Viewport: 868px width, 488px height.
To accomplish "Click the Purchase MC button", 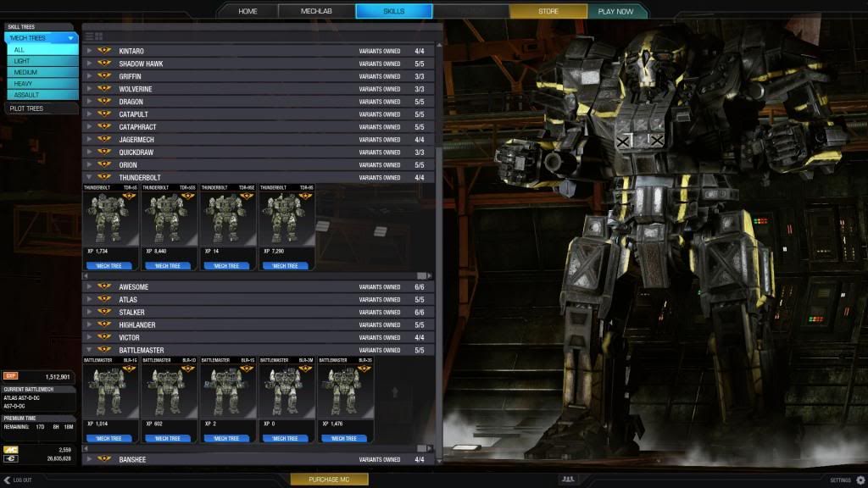I will pos(329,480).
